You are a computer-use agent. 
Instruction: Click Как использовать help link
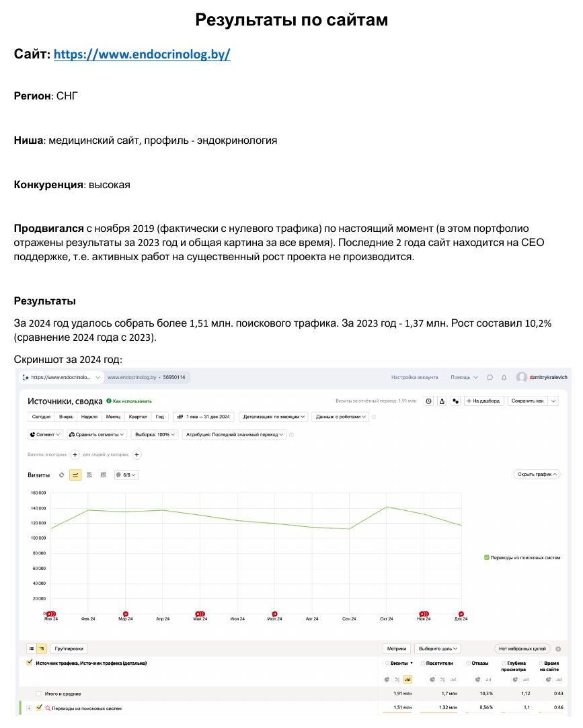129,401
